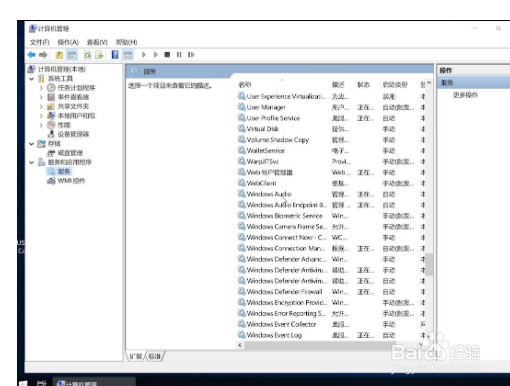Click the green refresh toolbar icon
Screen dimensions: 510x386
click(x=87, y=55)
